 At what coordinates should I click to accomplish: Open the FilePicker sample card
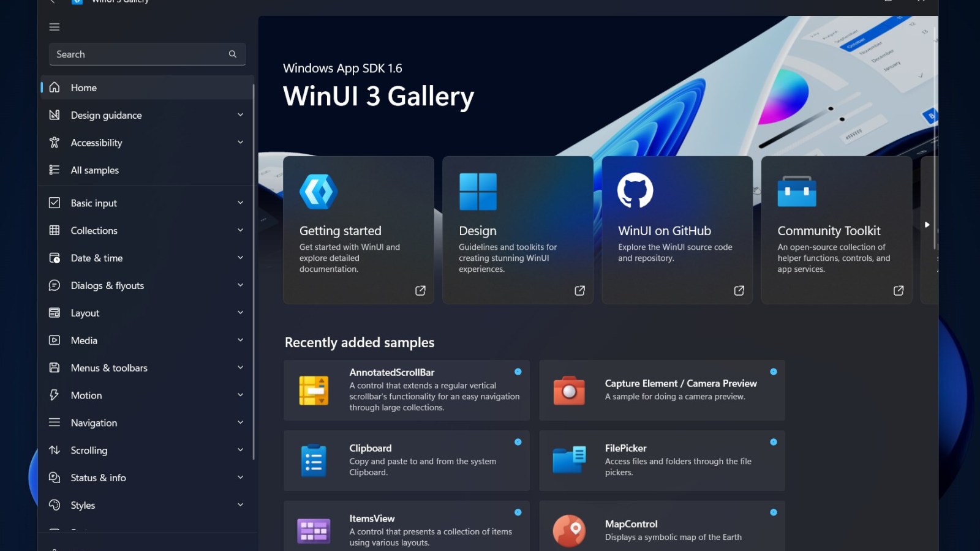(661, 460)
